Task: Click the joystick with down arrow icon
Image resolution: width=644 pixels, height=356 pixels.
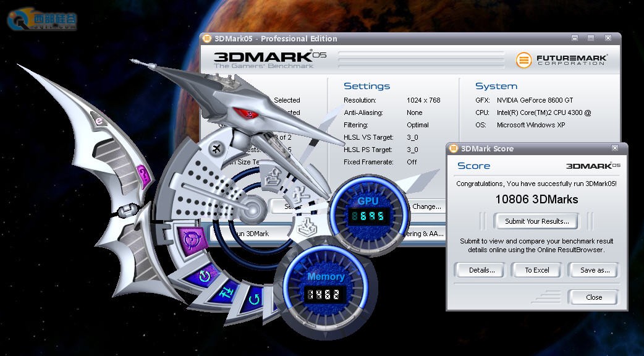Action: [x=307, y=226]
